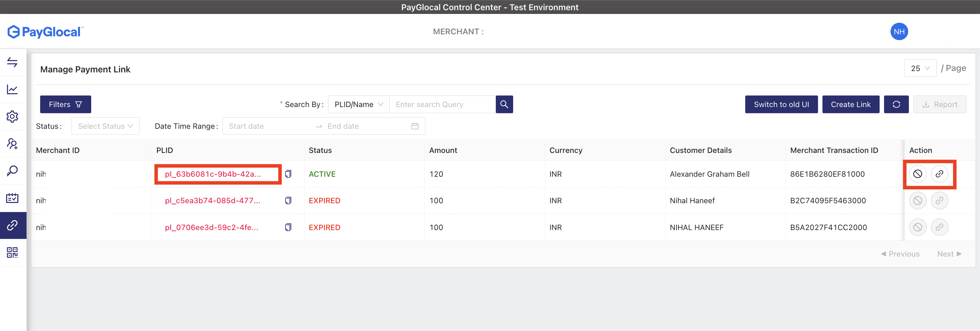Click the PayGlocal logo

click(45, 32)
